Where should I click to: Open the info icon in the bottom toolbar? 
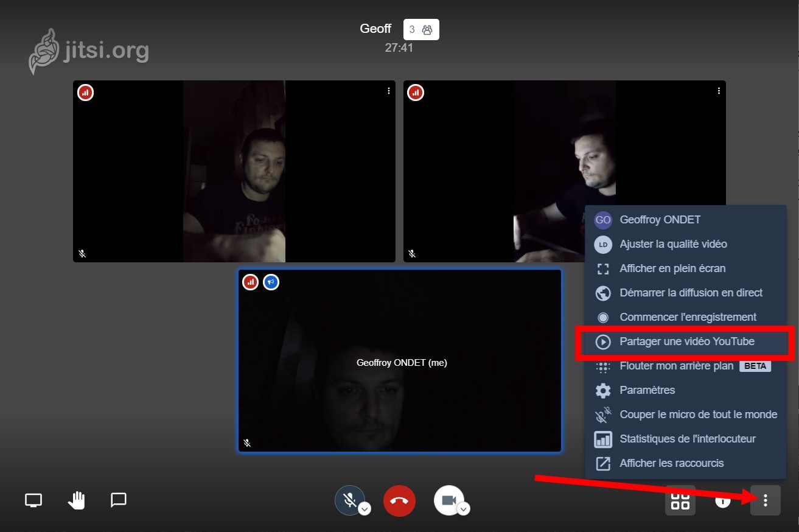tap(722, 501)
